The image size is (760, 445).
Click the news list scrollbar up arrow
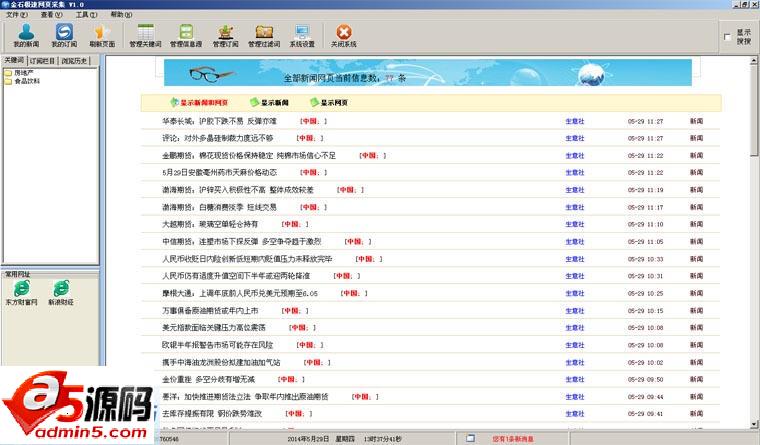coord(754,61)
